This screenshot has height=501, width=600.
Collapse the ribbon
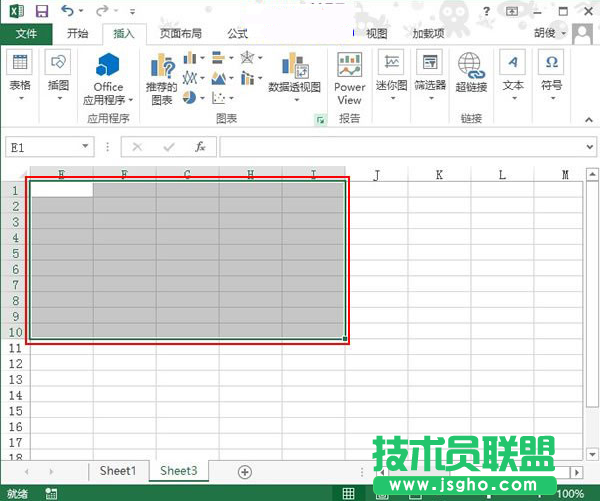coord(589,120)
